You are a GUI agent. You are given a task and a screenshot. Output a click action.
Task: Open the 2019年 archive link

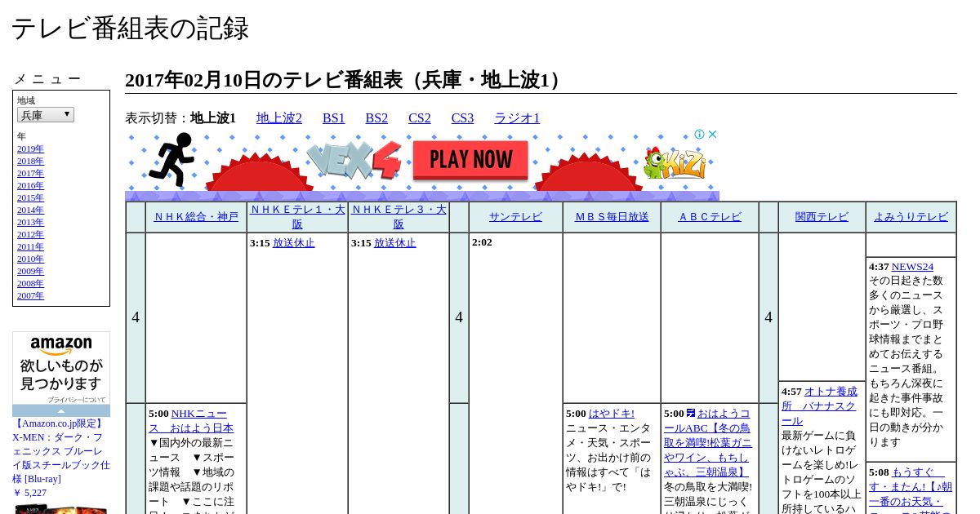point(30,149)
